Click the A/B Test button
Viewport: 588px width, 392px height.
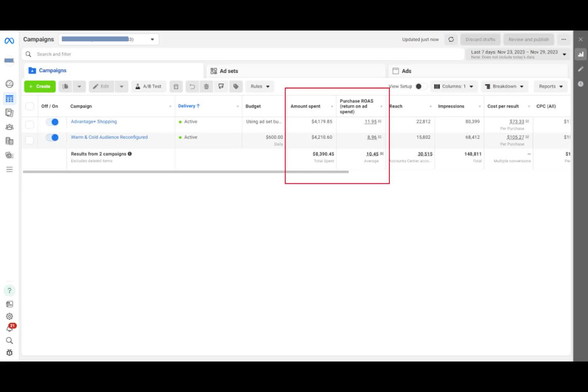149,86
